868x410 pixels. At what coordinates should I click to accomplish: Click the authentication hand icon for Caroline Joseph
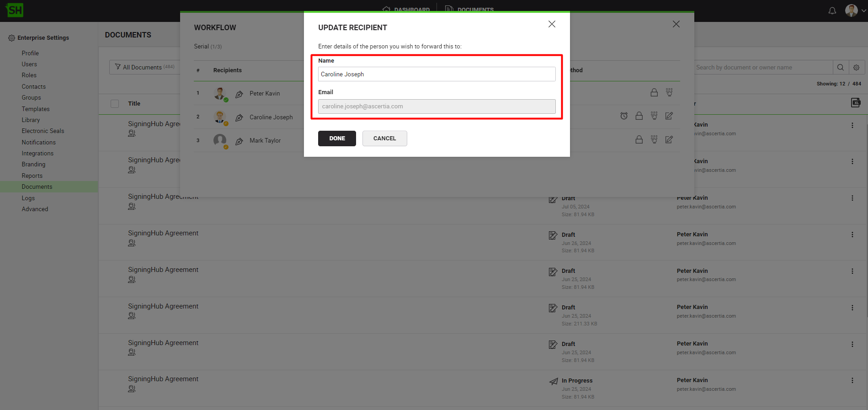pyautogui.click(x=654, y=116)
